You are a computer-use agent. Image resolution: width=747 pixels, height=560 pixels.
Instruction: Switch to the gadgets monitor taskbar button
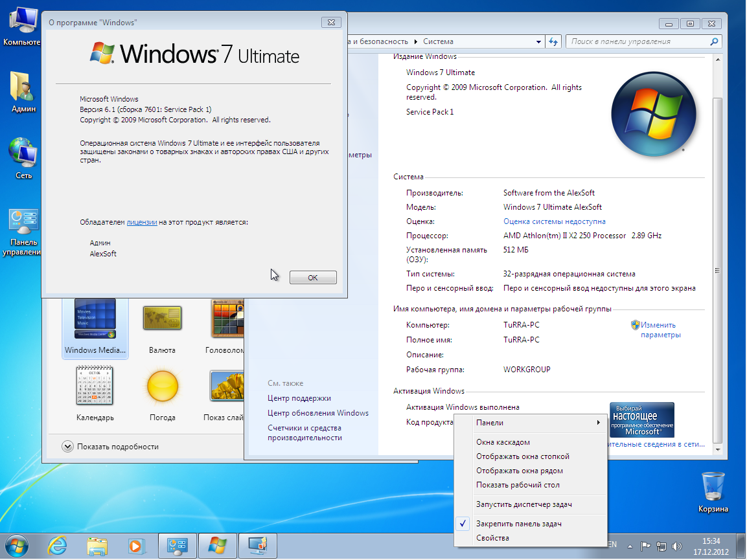258,546
